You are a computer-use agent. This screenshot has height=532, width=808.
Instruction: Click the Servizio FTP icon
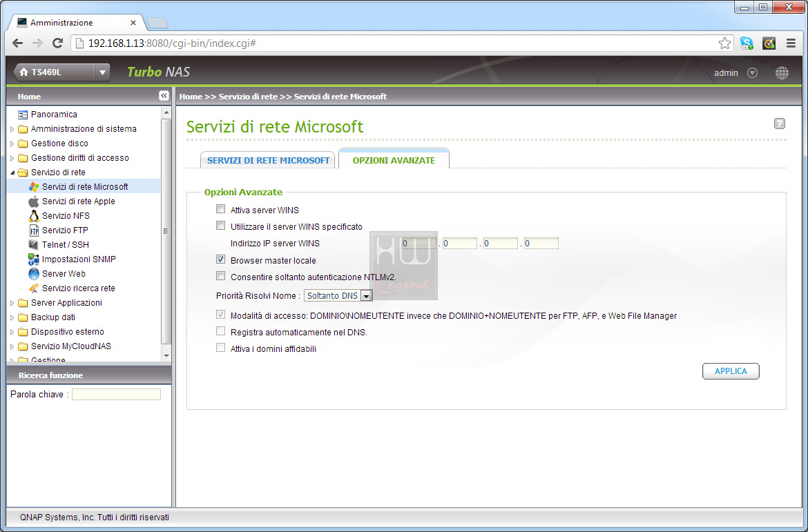(34, 230)
